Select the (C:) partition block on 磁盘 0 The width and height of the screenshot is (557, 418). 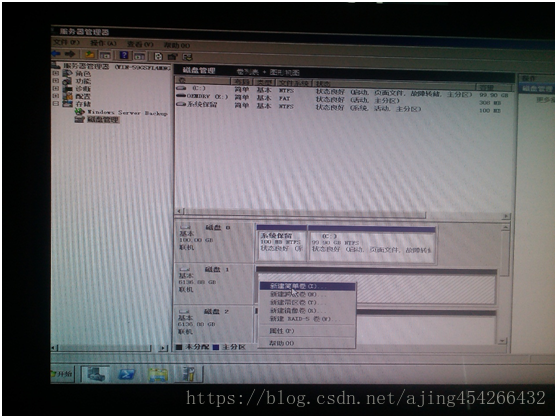pos(372,245)
